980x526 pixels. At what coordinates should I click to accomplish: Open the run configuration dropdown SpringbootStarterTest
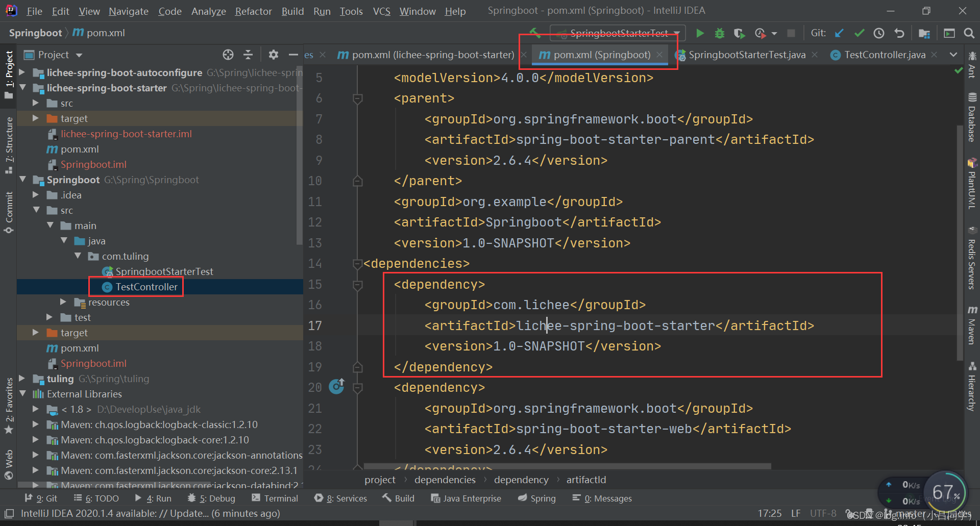[618, 33]
